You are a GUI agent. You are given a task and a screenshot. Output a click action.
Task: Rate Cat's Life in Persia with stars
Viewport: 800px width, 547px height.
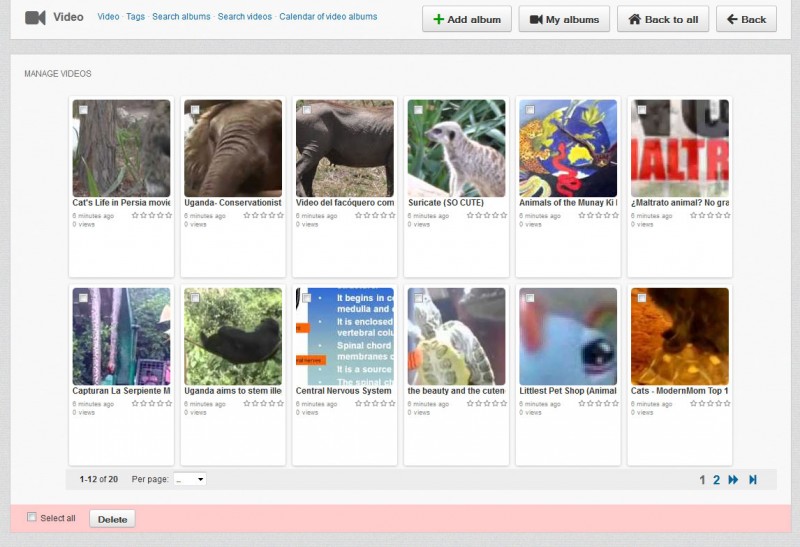pyautogui.click(x=152, y=215)
